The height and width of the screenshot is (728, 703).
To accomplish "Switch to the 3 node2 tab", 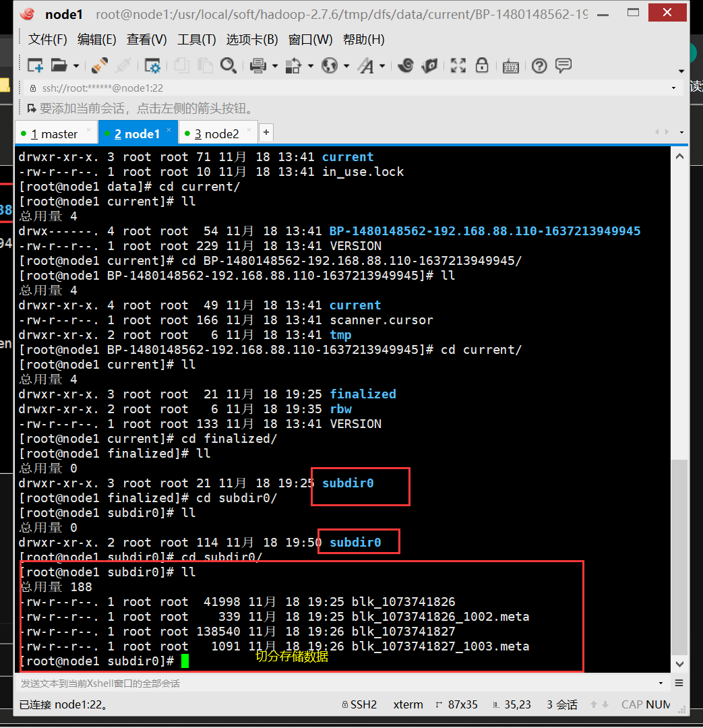I will pos(216,133).
